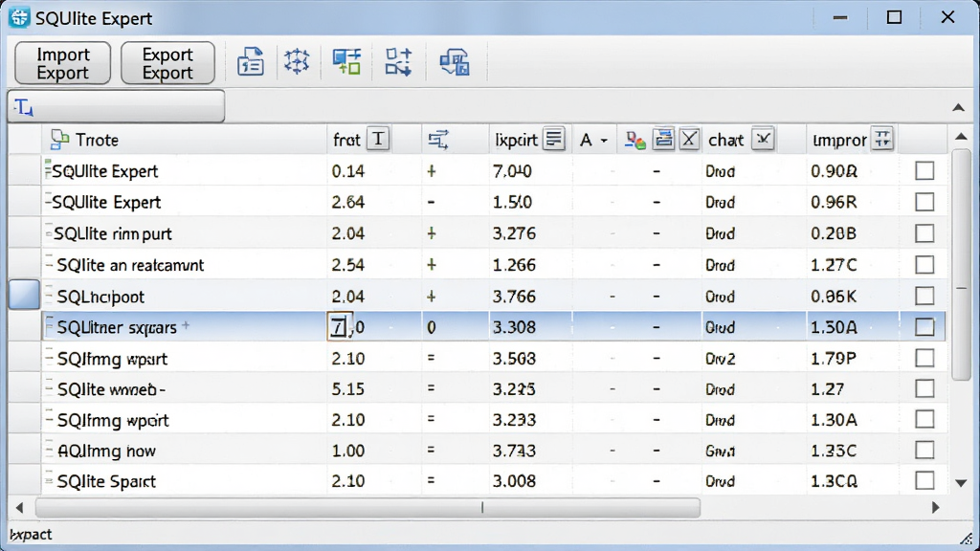Click the row selector beside SQLhcipoot
980x551 pixels.
pos(24,295)
